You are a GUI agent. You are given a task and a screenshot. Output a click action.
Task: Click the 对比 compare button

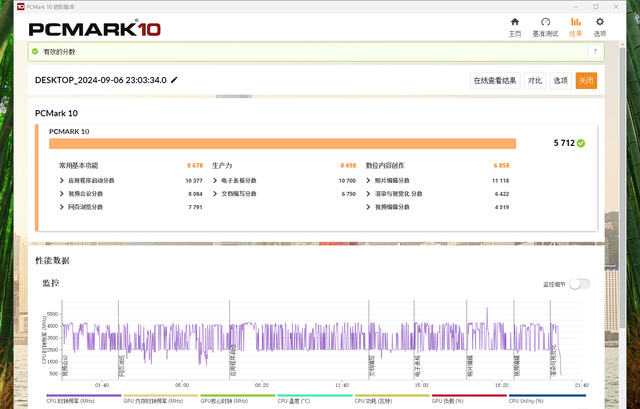coord(535,80)
